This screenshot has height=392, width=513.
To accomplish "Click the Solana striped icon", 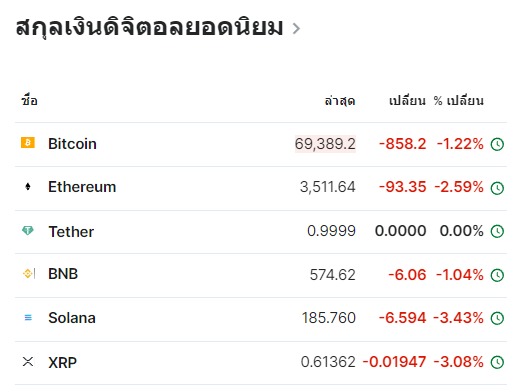I will coord(28,318).
